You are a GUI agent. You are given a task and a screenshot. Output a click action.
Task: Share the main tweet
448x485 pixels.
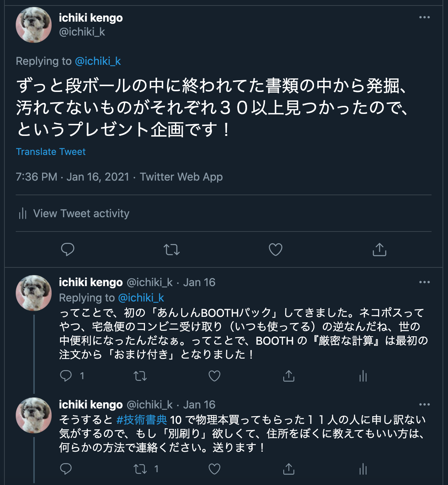tap(380, 249)
